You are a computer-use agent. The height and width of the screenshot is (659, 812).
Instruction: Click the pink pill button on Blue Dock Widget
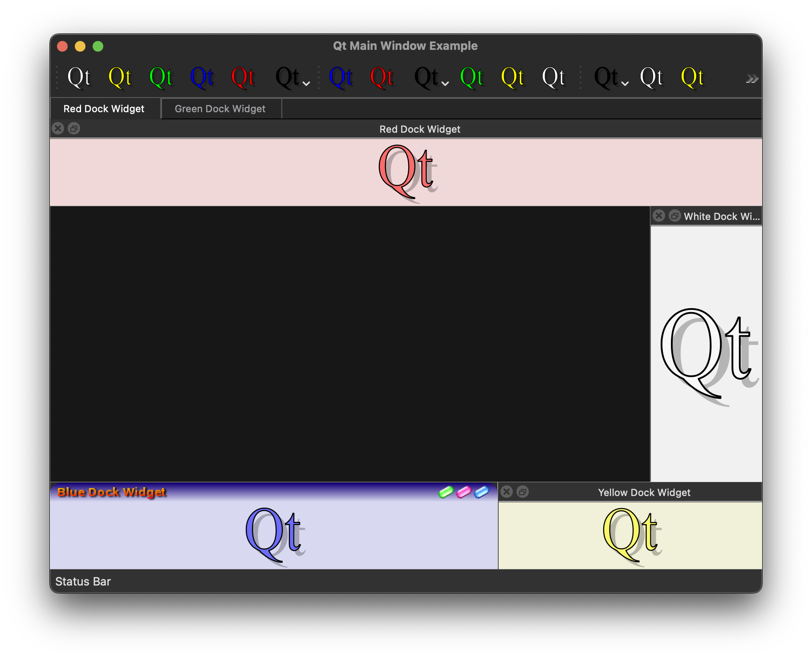(464, 492)
